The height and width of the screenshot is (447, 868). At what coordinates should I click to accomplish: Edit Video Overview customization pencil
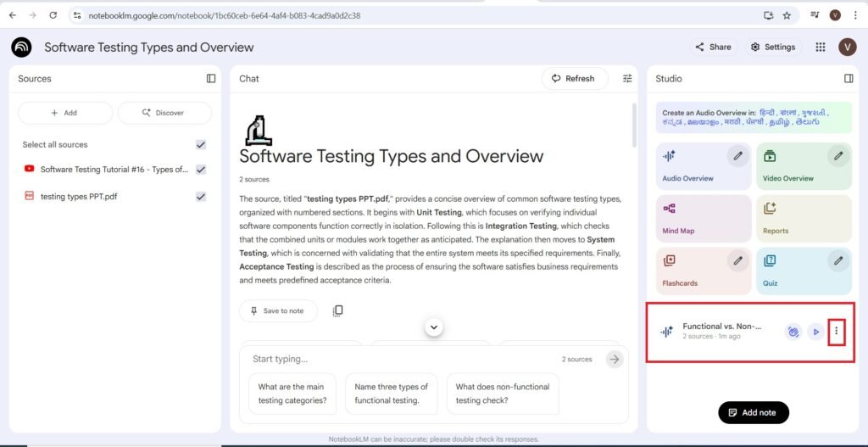click(838, 156)
